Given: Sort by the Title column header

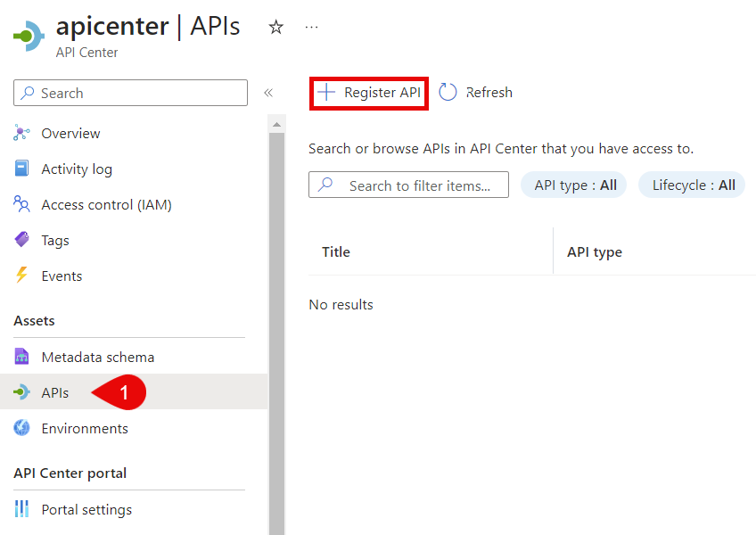Looking at the screenshot, I should 336,251.
